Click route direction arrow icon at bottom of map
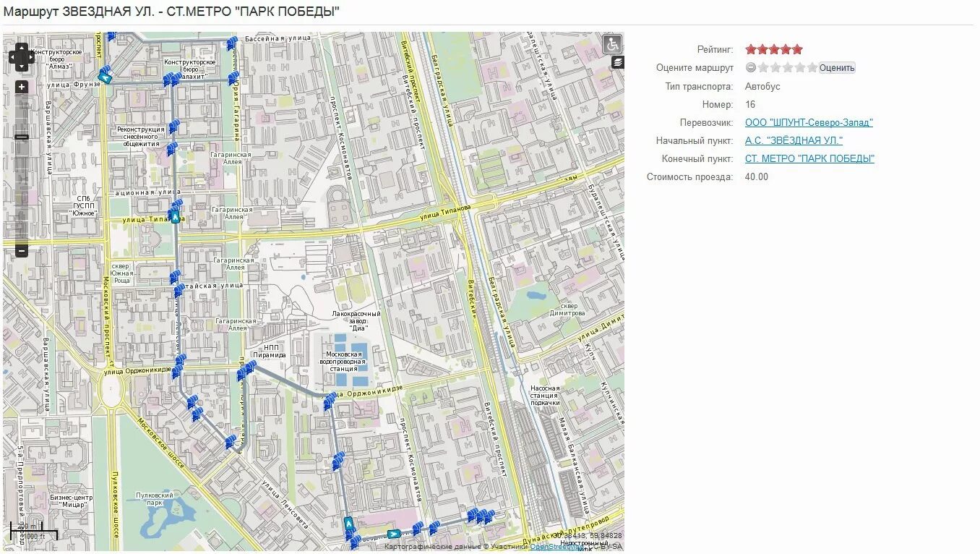The height and width of the screenshot is (554, 980). (x=394, y=534)
